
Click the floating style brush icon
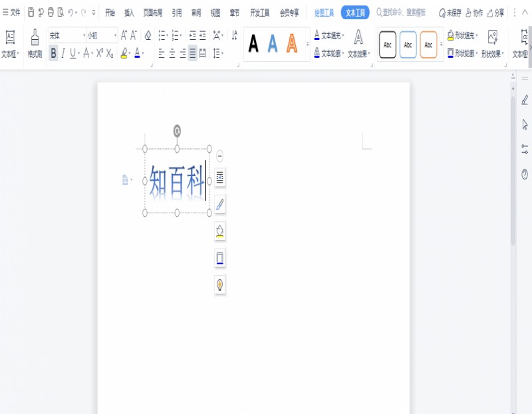(x=220, y=205)
